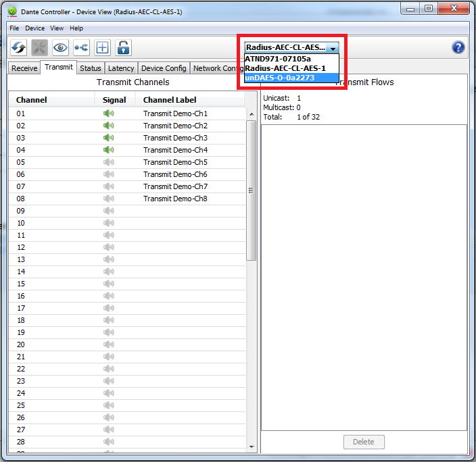Viewport: 476px width, 462px height.
Task: Select label Transmit Demo-Ch8
Action: 176,199
